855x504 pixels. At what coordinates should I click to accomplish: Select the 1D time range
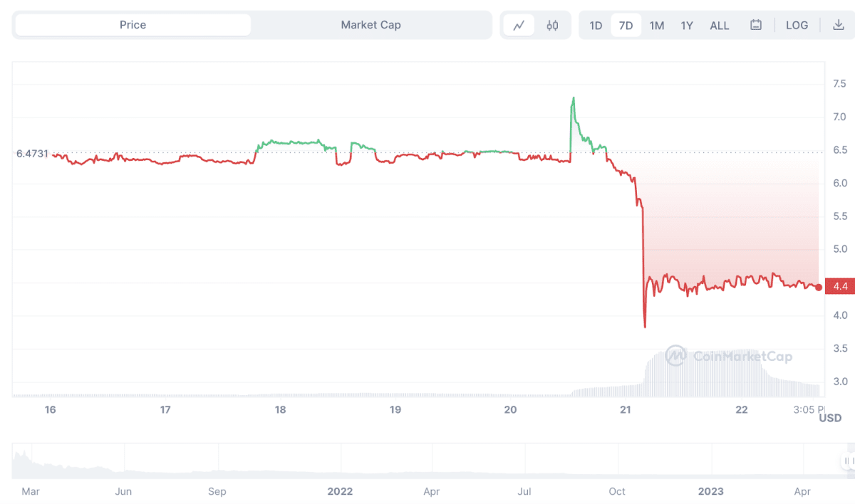596,24
